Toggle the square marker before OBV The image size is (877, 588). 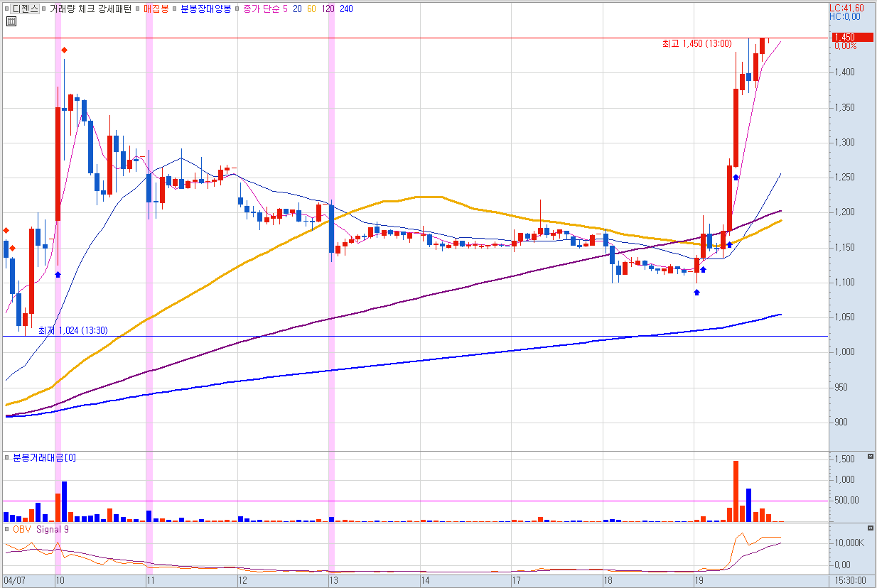tap(7, 529)
